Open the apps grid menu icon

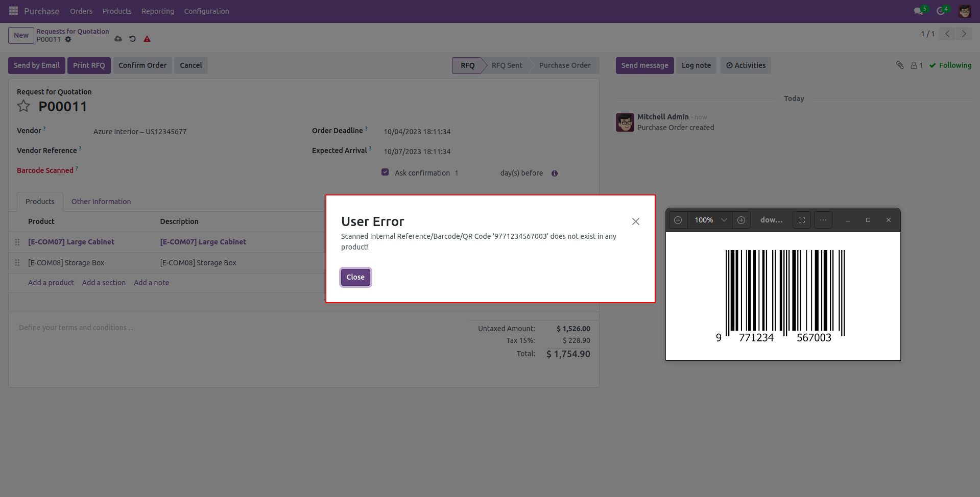tap(13, 11)
